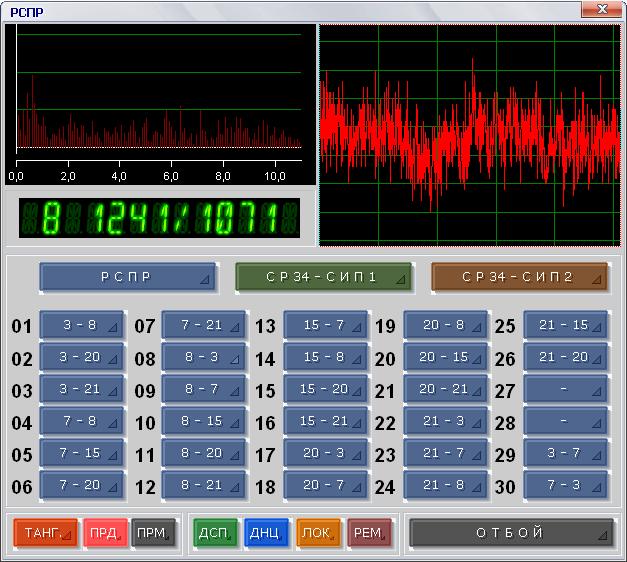Select channel 01 button 3 - 8

pos(81,326)
